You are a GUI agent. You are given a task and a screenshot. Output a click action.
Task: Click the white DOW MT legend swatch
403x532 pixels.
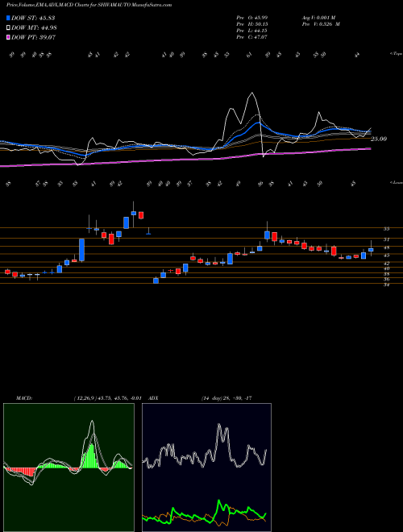(x=8, y=27)
